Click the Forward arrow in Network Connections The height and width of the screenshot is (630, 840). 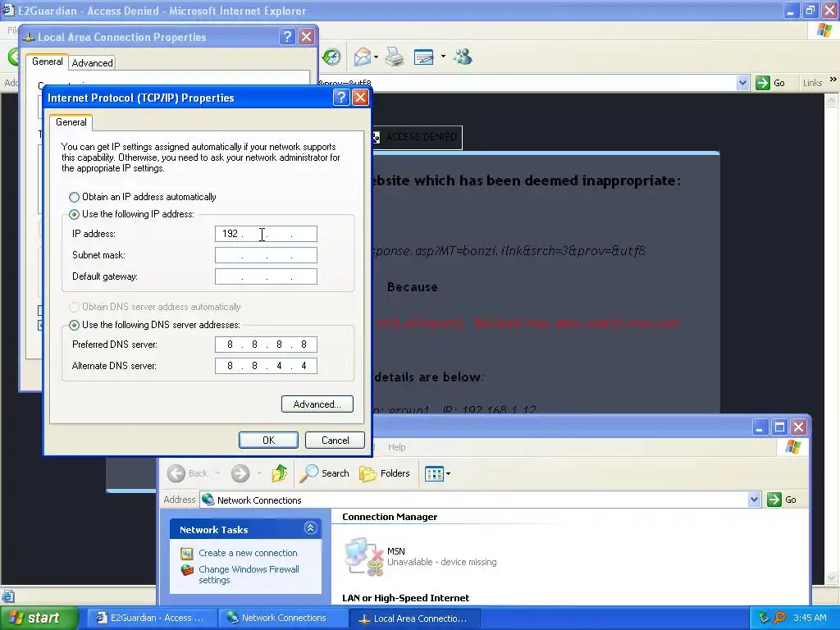tap(240, 473)
